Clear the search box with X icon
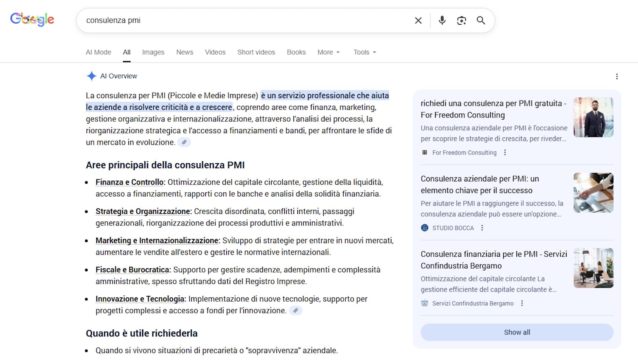The height and width of the screenshot is (364, 638). click(418, 20)
